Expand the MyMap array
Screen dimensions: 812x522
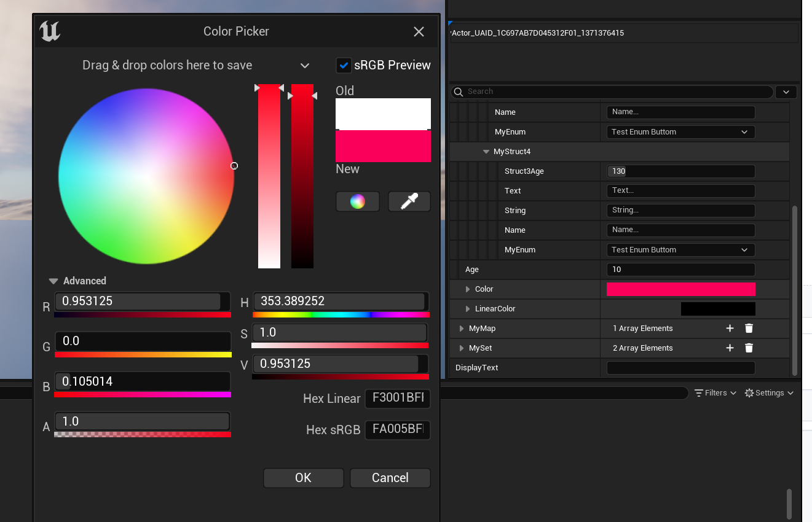pos(462,329)
